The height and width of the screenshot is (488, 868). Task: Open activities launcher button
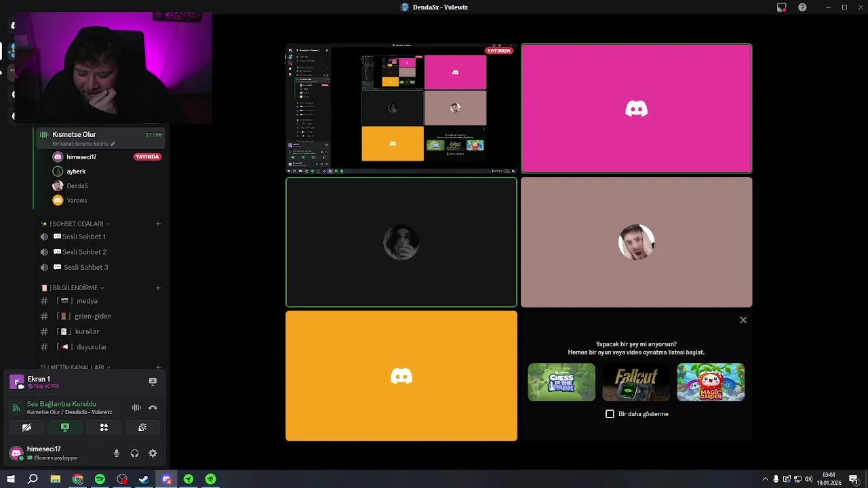[x=104, y=428]
